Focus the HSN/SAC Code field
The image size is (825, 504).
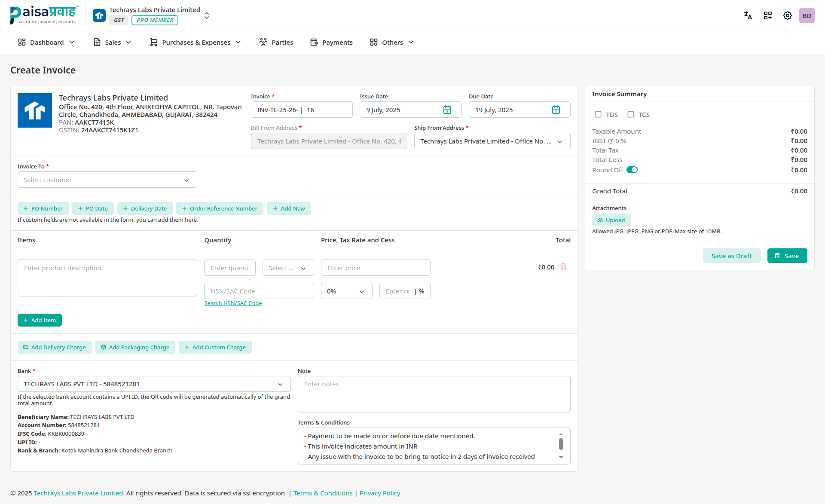point(259,291)
